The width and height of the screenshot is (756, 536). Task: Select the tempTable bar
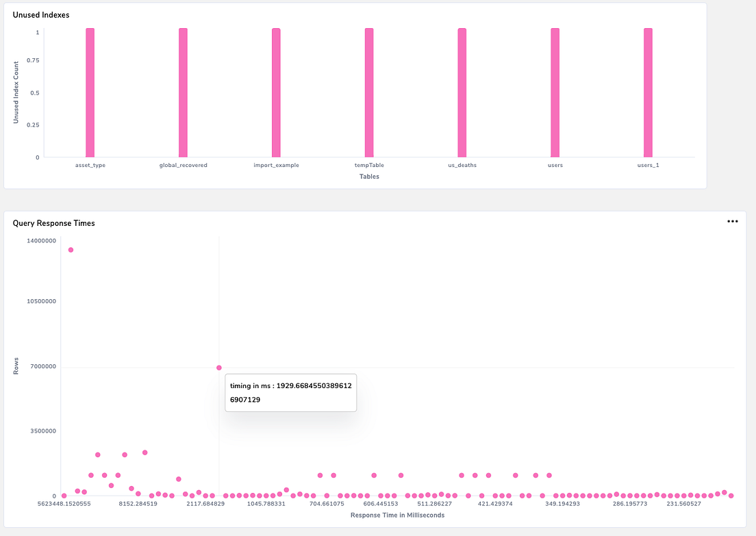point(369,92)
